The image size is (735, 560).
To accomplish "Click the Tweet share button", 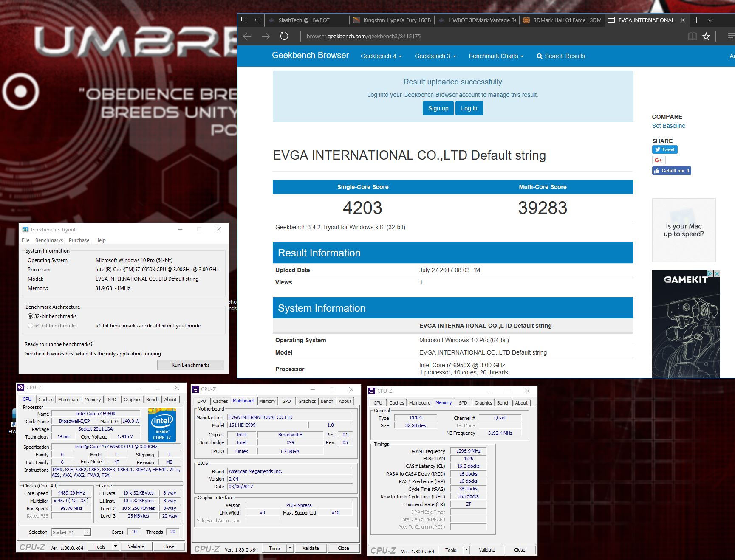I will [664, 149].
